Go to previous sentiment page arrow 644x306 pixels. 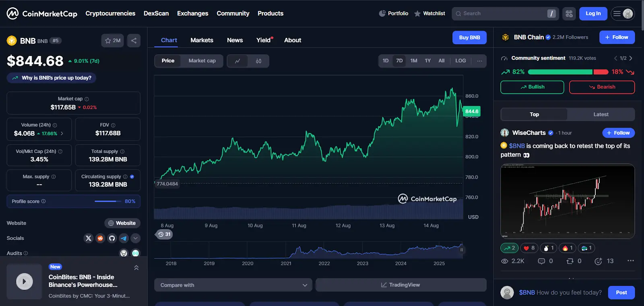pyautogui.click(x=615, y=58)
